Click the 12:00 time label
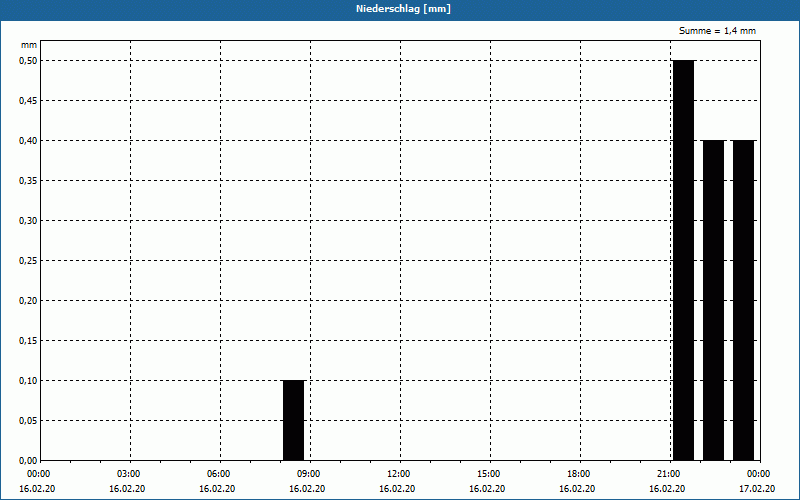The height and width of the screenshot is (500, 800). (398, 474)
